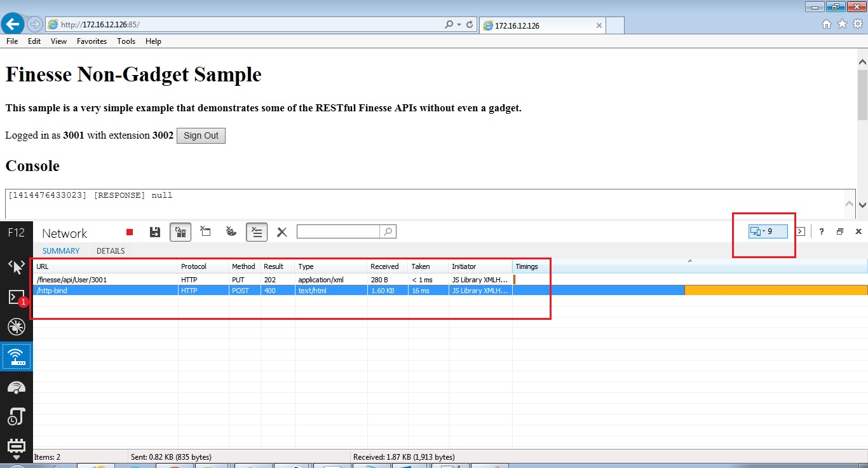This screenshot has width=868, height=468.
Task: Click the application/xml type cell
Action: 321,279
